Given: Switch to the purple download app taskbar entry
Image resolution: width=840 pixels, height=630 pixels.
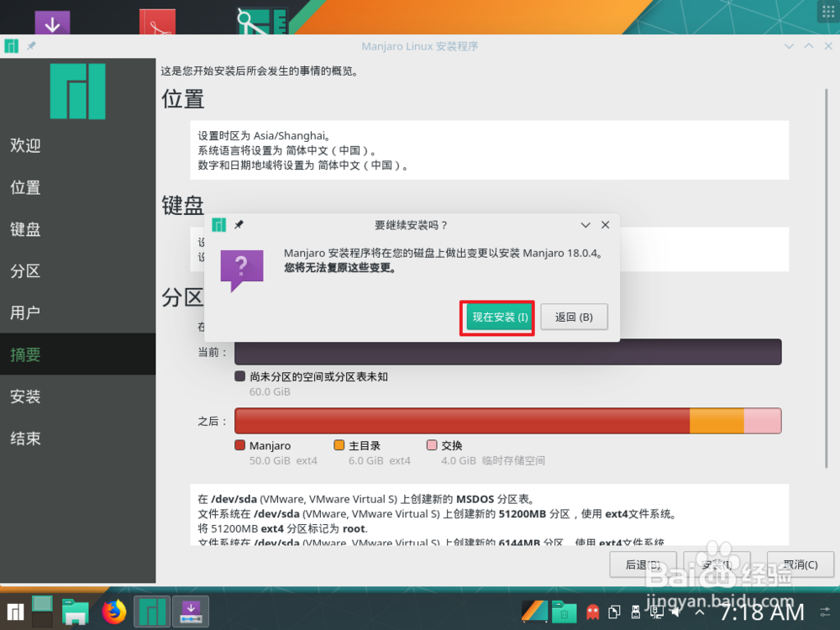Looking at the screenshot, I should (191, 612).
